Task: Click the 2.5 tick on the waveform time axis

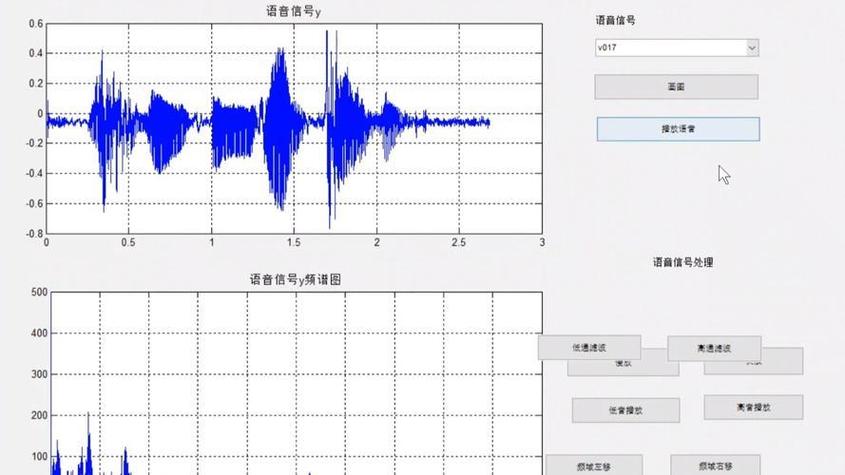Action: click(459, 243)
